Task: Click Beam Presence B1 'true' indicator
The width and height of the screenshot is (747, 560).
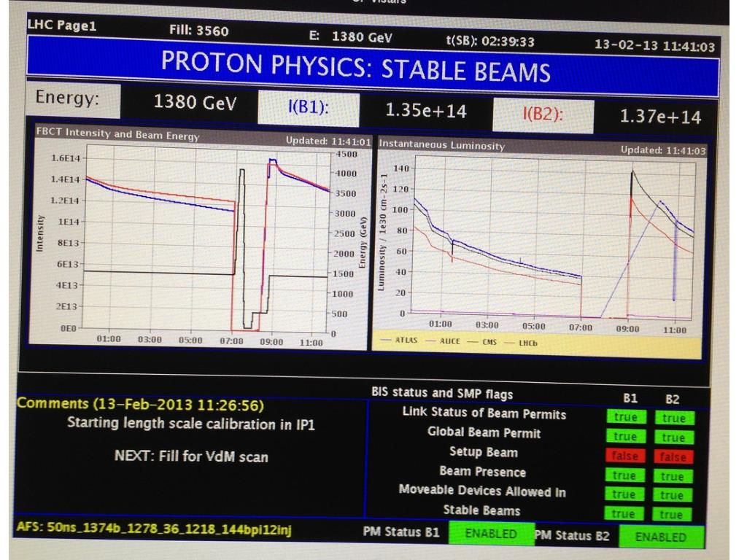Action: tap(624, 475)
